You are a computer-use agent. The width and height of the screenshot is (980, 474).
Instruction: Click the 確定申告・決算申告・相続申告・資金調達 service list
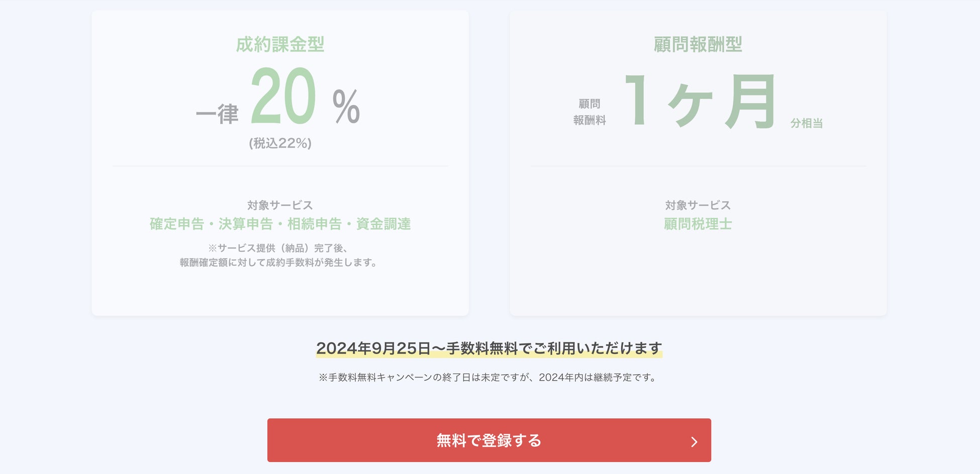280,224
